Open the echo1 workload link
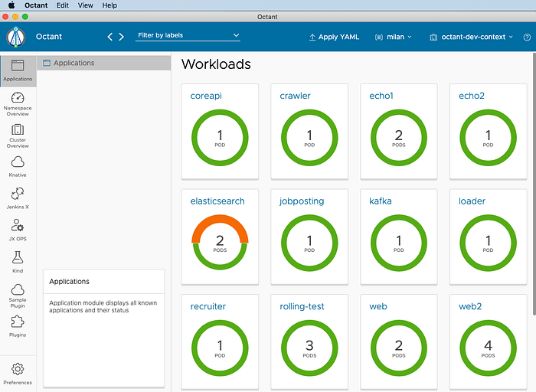 pos(381,96)
